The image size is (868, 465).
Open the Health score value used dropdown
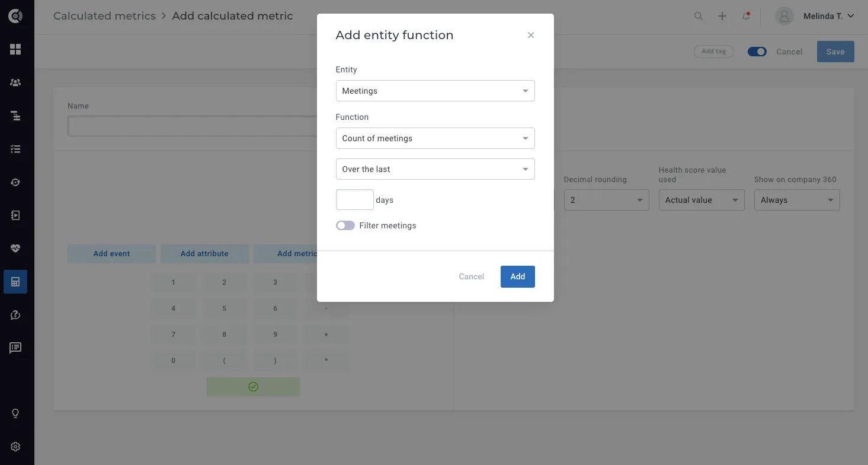click(x=702, y=200)
